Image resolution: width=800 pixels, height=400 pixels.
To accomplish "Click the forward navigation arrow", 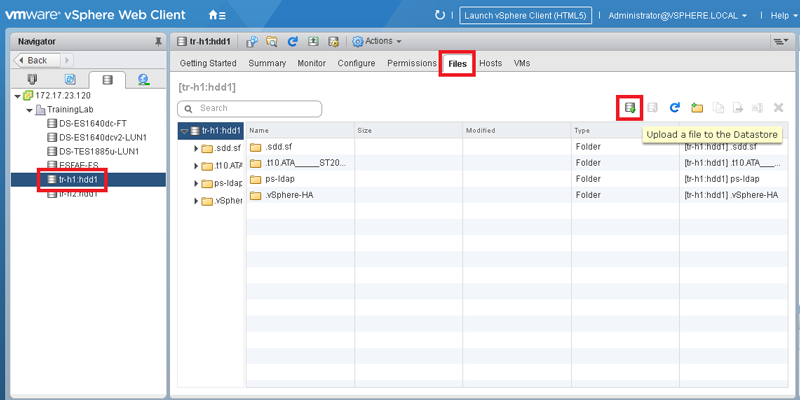I will pos(67,60).
